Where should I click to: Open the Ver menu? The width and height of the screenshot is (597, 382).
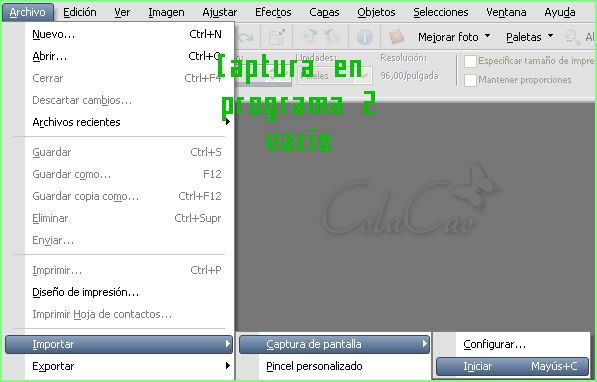point(122,12)
